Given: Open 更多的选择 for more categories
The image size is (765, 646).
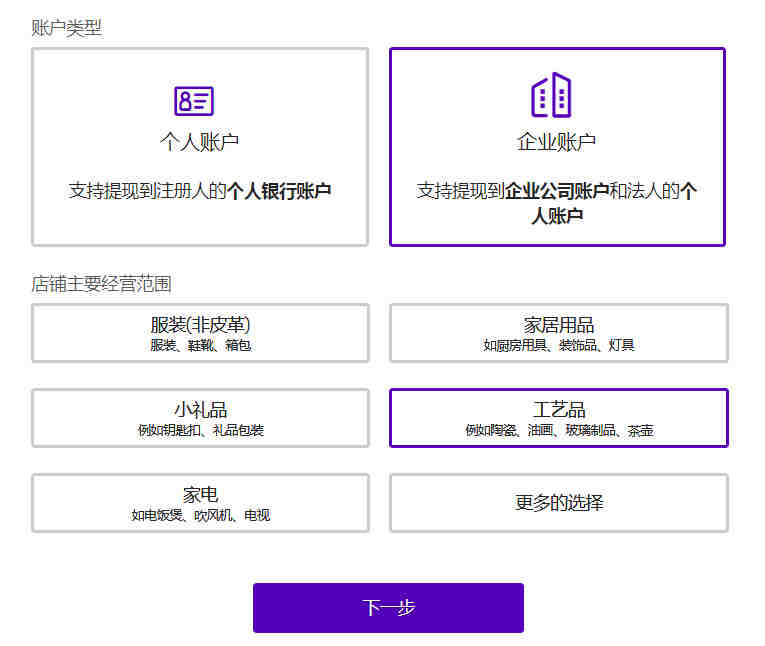Looking at the screenshot, I should [559, 503].
